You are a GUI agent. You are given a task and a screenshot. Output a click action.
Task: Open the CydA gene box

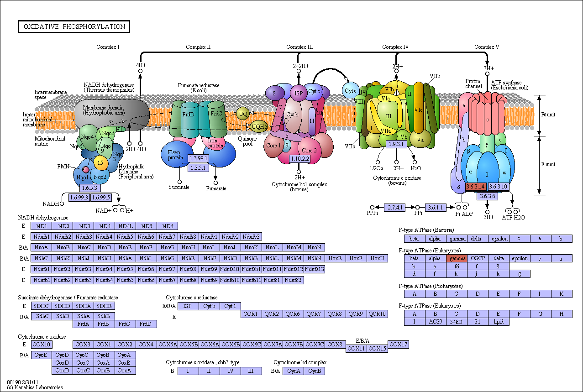pyautogui.click(x=293, y=371)
